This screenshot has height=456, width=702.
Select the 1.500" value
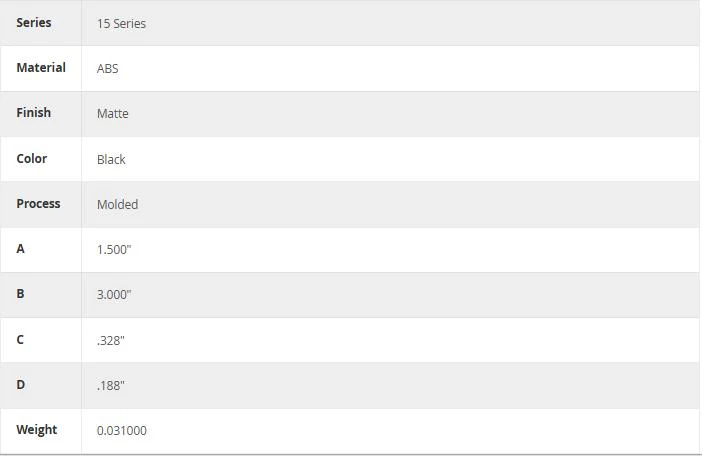click(114, 250)
